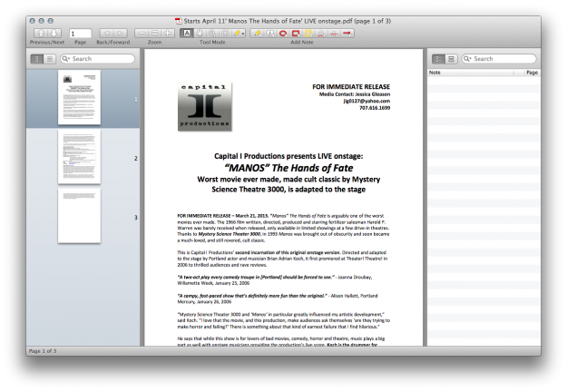Image resolution: width=567 pixels, height=392 pixels.
Task: Click 'Media Contact: Jessica Gleason' line
Action: [x=355, y=94]
